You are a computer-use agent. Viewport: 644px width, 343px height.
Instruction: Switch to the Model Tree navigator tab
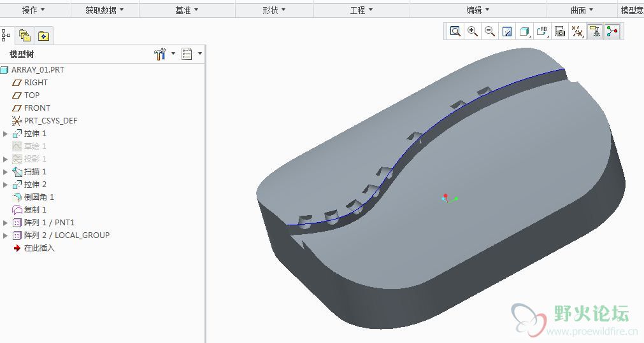(x=6, y=36)
